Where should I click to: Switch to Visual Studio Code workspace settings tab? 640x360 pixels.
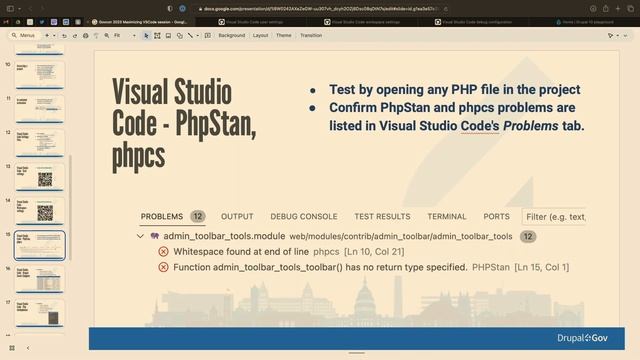click(361, 22)
